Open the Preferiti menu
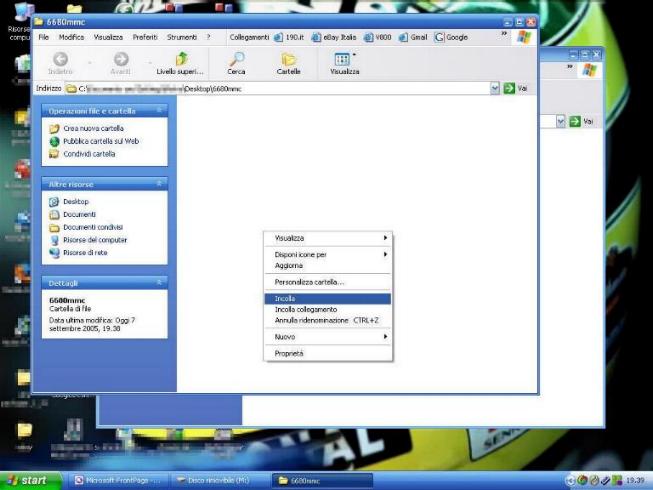Screen dimensions: 653x490 (x=145, y=37)
